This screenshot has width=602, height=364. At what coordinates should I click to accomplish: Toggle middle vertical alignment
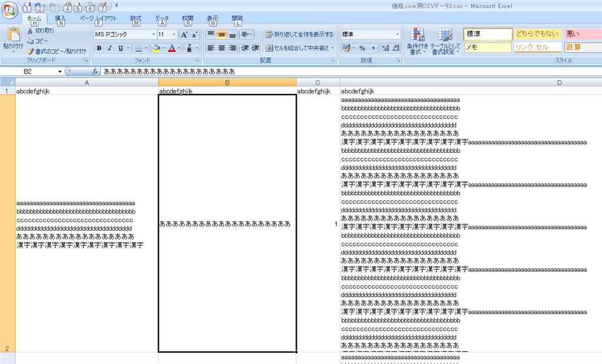tap(222, 35)
